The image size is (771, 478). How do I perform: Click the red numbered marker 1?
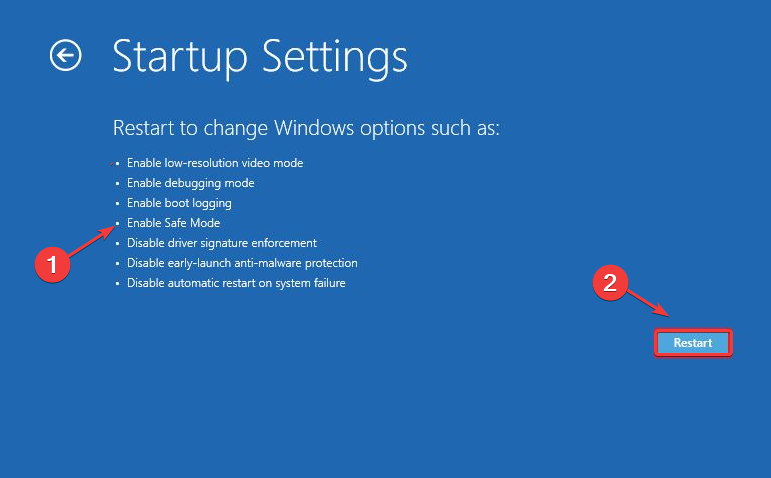click(x=53, y=264)
